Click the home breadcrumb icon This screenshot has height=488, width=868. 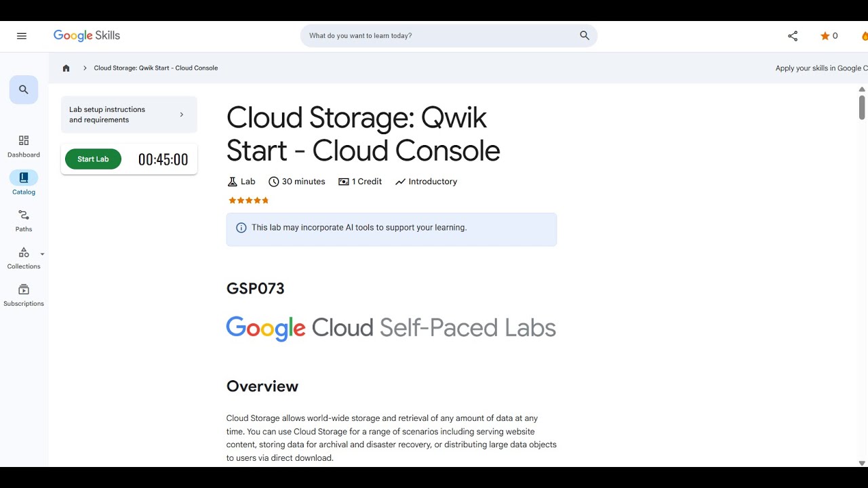tap(66, 68)
